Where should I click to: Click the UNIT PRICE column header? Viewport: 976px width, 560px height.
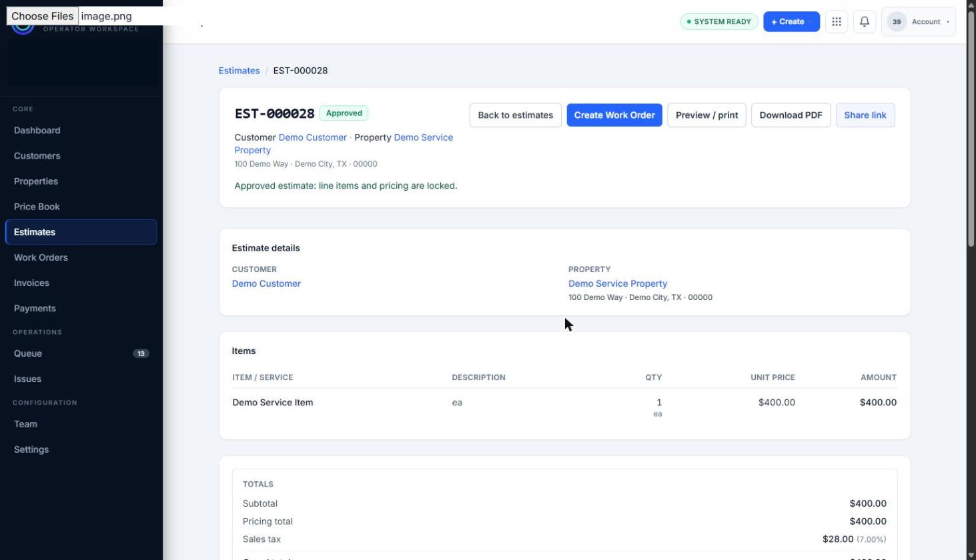pyautogui.click(x=773, y=377)
